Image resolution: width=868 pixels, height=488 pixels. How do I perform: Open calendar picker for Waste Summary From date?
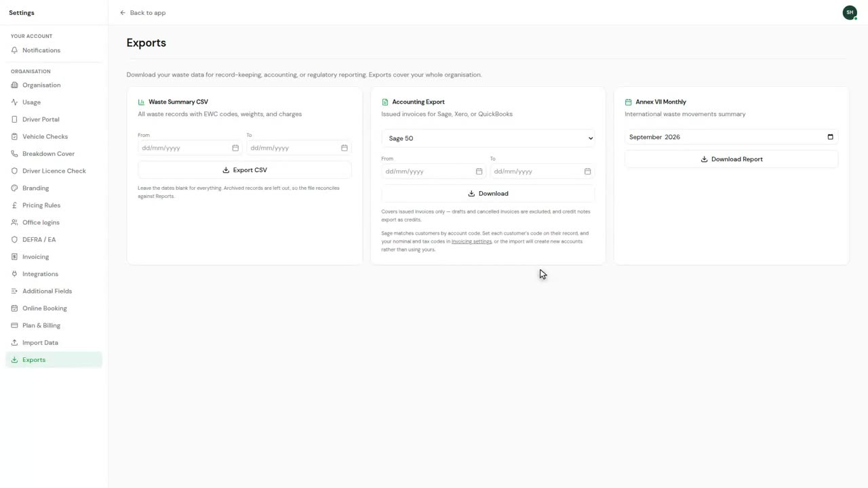point(235,148)
